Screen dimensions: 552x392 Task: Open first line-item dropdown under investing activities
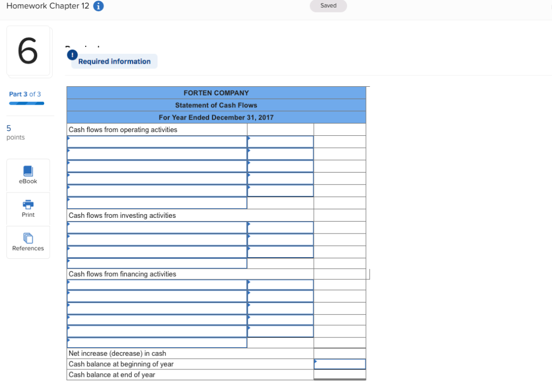(x=157, y=228)
